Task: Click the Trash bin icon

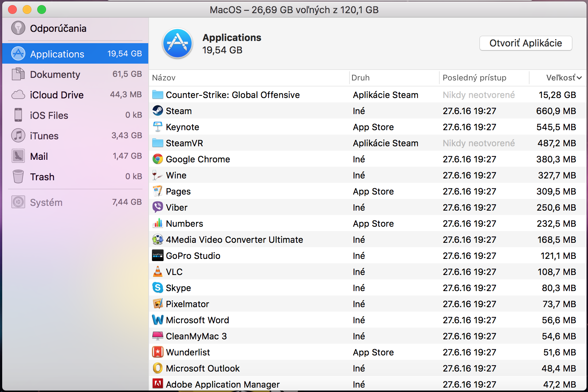Action: (18, 177)
